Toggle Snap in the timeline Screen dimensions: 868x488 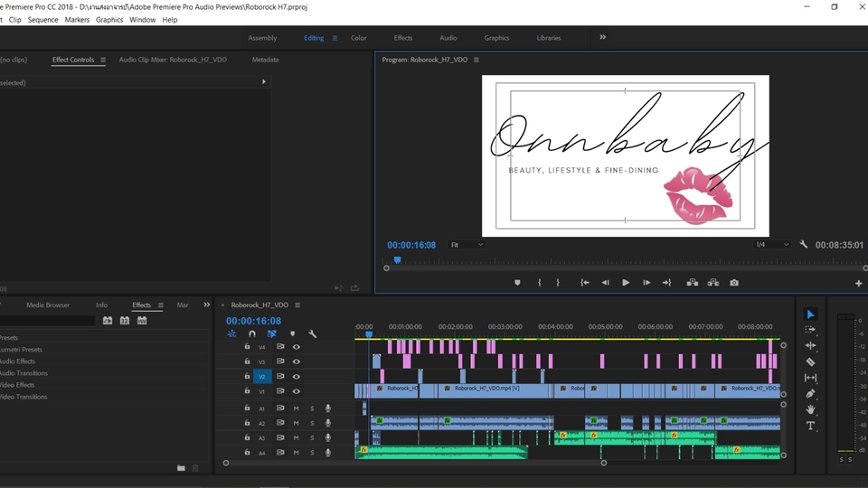pyautogui.click(x=252, y=333)
